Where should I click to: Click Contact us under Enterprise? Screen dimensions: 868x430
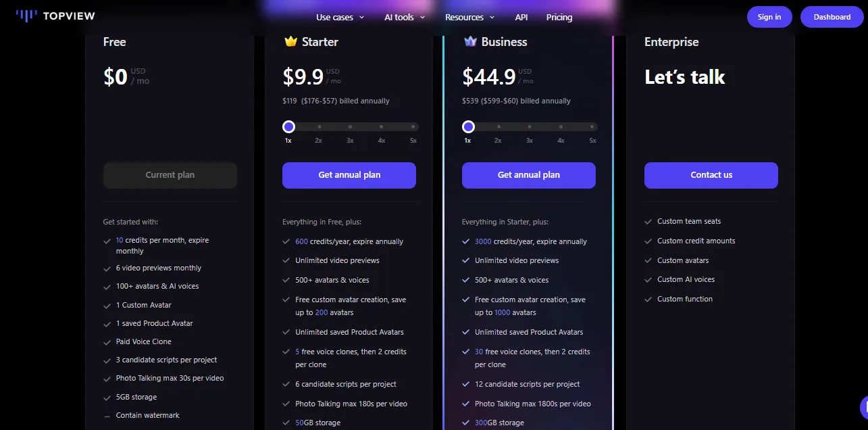point(711,175)
